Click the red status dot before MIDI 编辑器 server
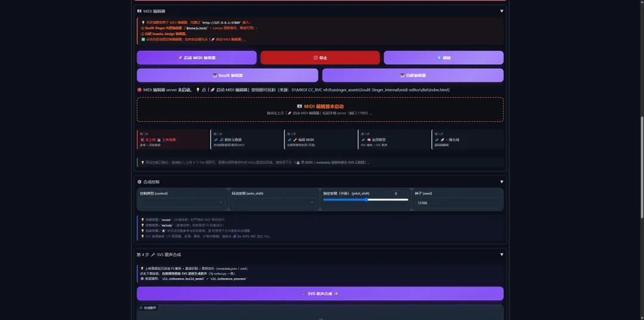The width and height of the screenshot is (644, 320). coord(139,90)
